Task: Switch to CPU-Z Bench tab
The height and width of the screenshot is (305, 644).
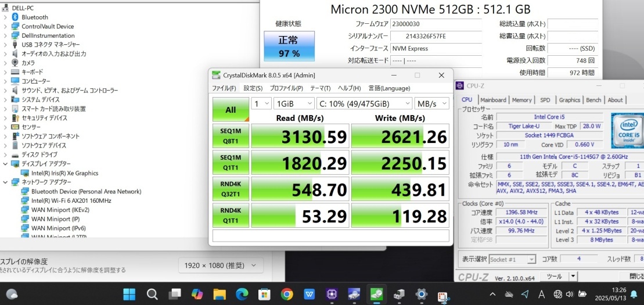Action: pos(593,100)
